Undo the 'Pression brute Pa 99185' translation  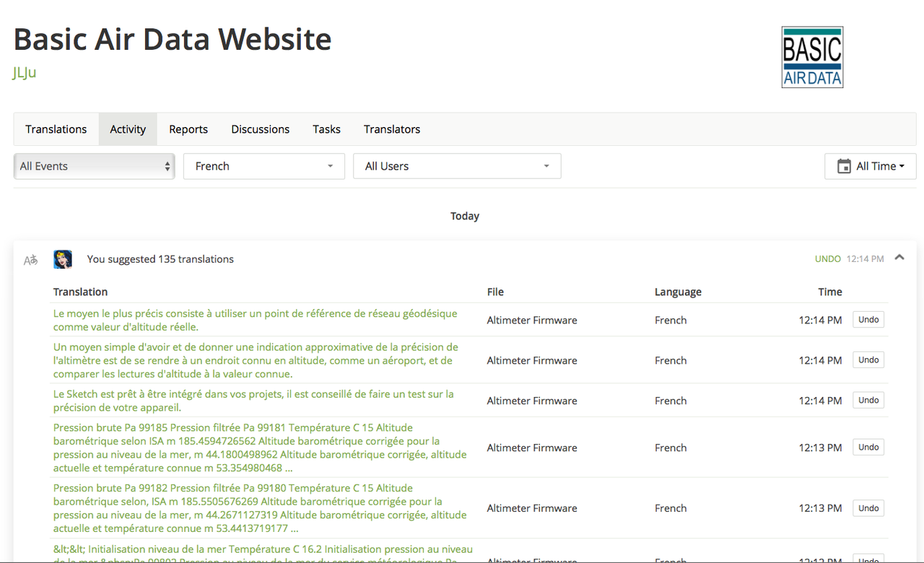pyautogui.click(x=868, y=448)
